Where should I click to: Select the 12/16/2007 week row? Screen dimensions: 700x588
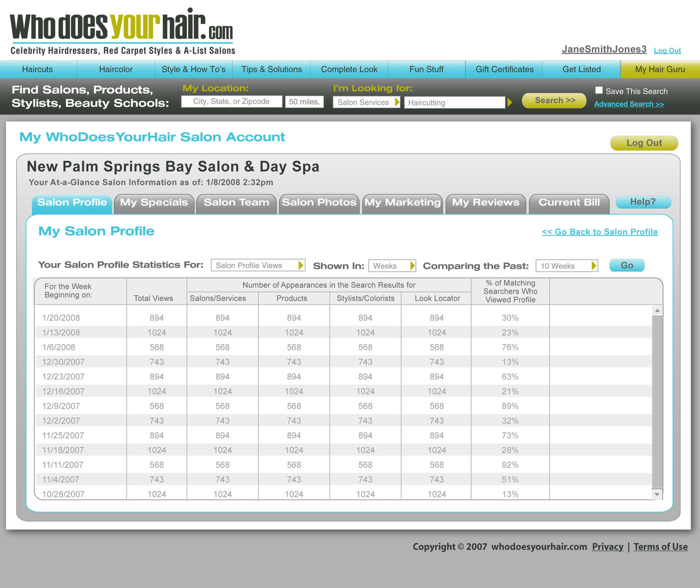click(343, 391)
